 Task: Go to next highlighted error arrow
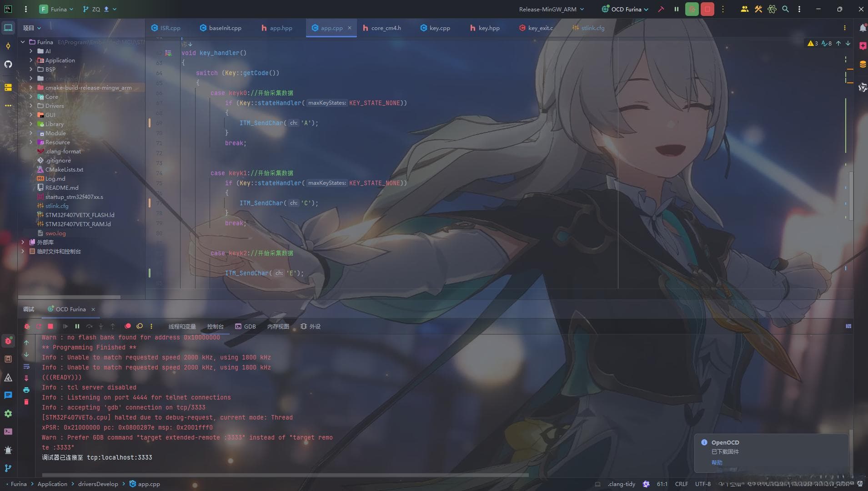848,43
